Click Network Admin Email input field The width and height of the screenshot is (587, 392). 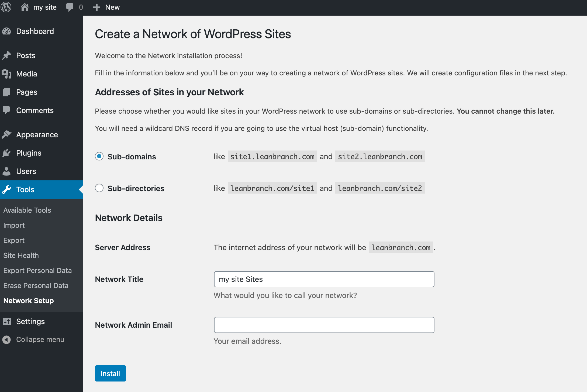point(323,325)
